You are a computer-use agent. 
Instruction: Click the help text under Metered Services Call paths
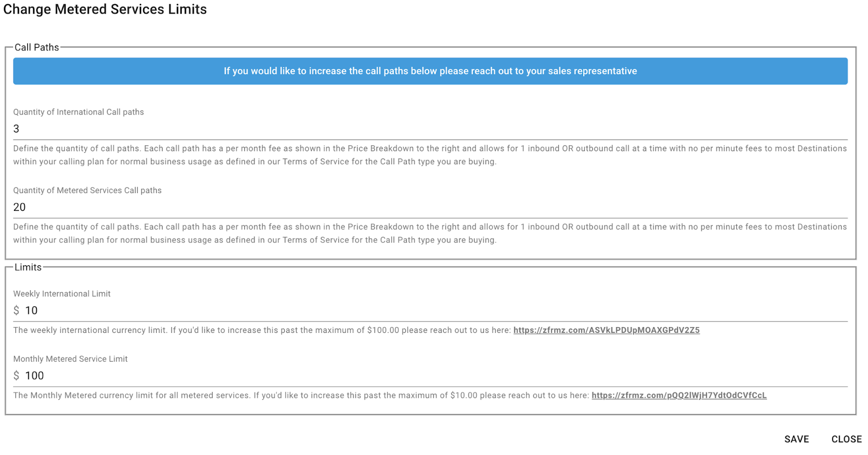pyautogui.click(x=430, y=234)
